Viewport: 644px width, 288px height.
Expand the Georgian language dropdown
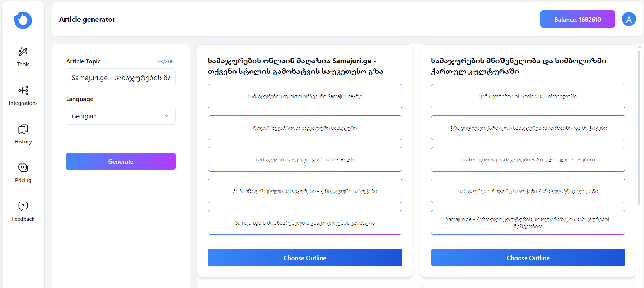[121, 116]
